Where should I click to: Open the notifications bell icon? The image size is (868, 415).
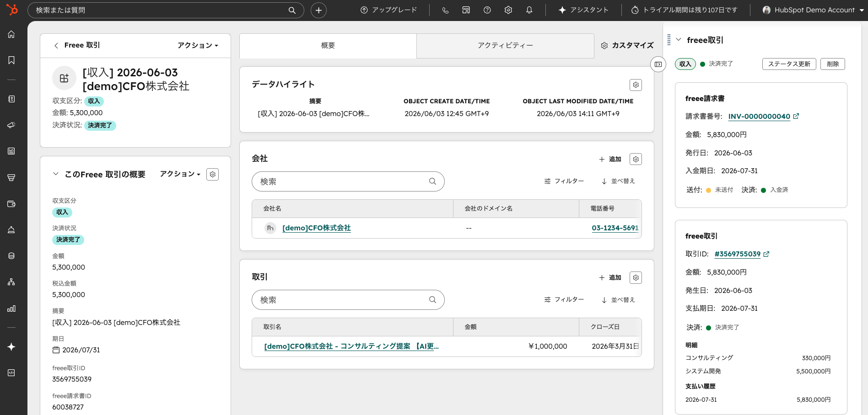(x=529, y=10)
